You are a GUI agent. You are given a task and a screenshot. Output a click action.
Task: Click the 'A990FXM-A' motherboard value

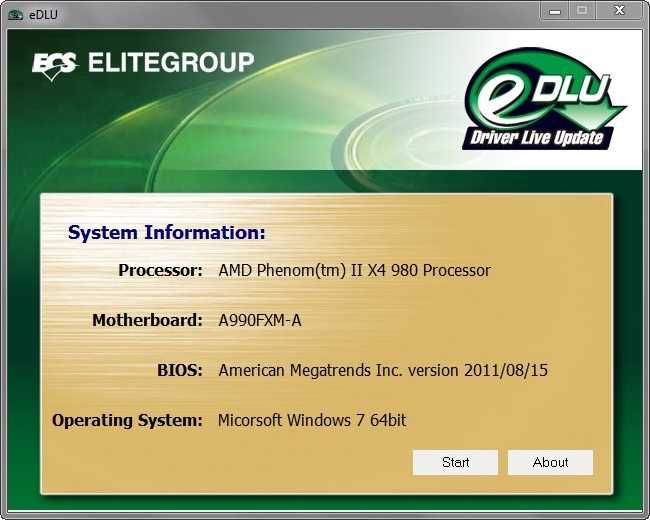pos(260,320)
